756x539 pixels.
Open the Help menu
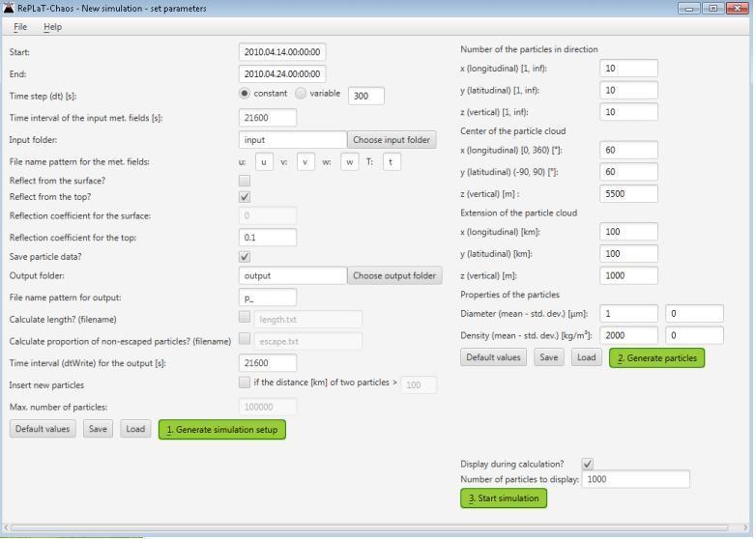(52, 27)
